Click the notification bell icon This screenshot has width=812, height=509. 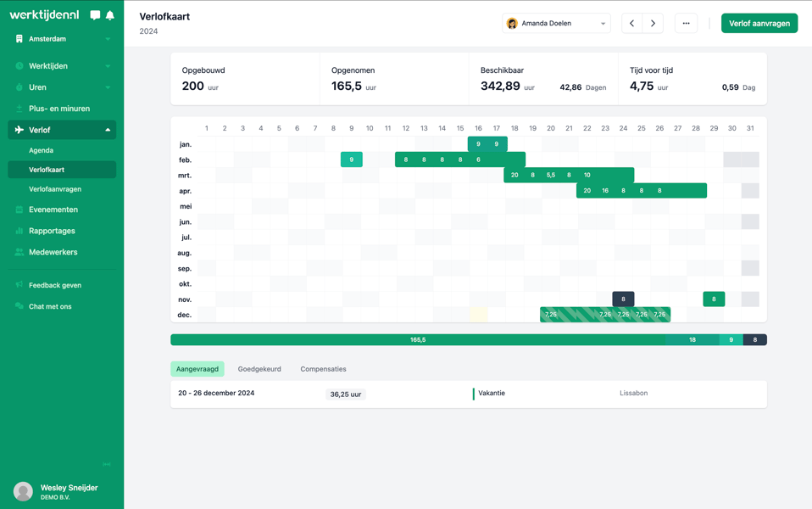tap(110, 15)
